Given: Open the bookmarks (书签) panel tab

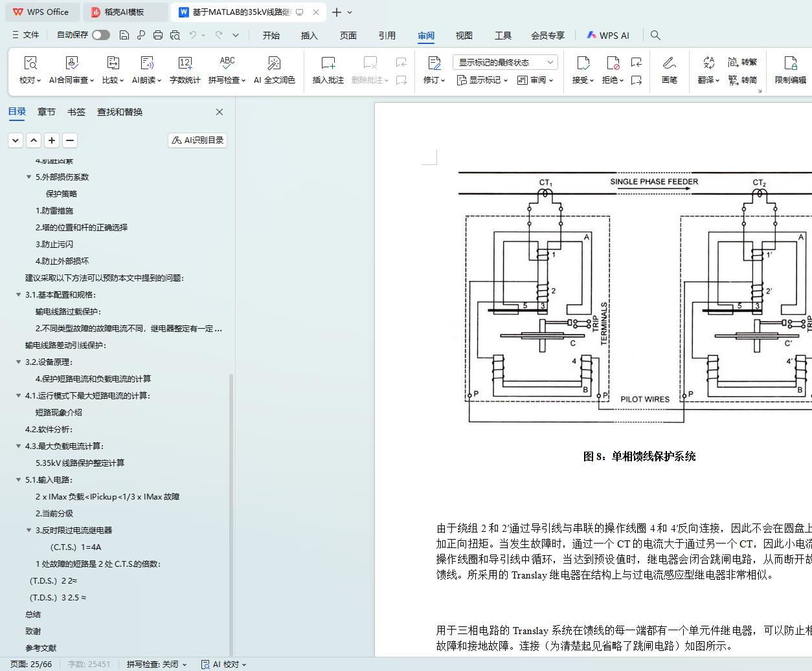Looking at the screenshot, I should click(x=76, y=112).
